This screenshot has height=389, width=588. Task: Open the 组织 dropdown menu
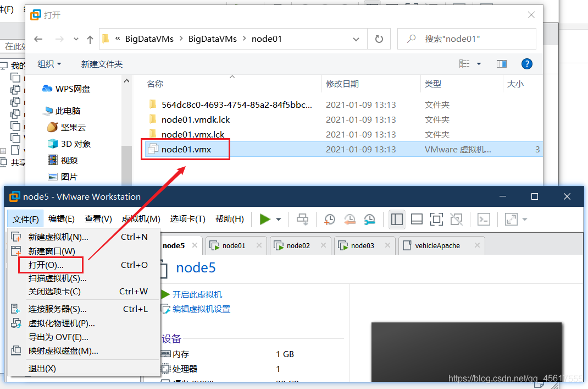click(x=49, y=64)
